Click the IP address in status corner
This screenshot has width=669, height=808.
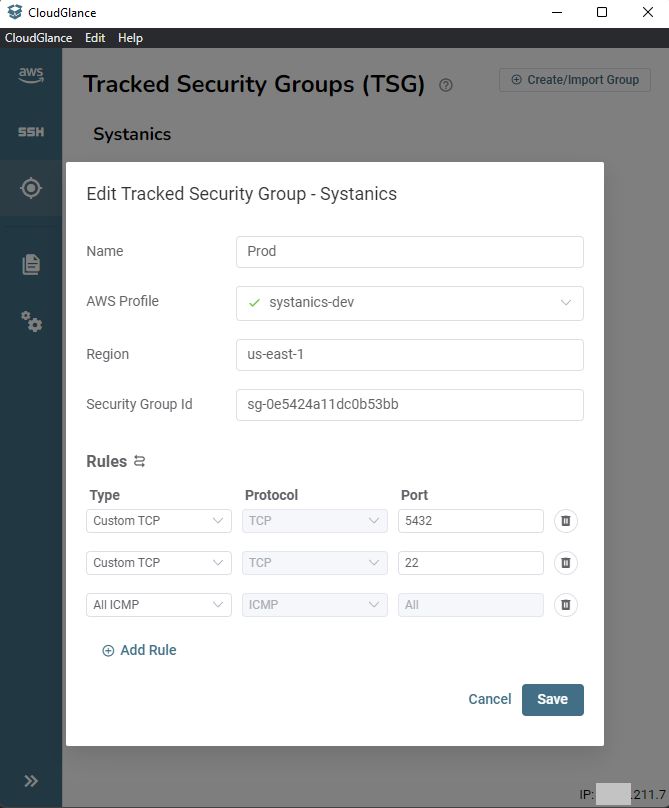tap(623, 794)
